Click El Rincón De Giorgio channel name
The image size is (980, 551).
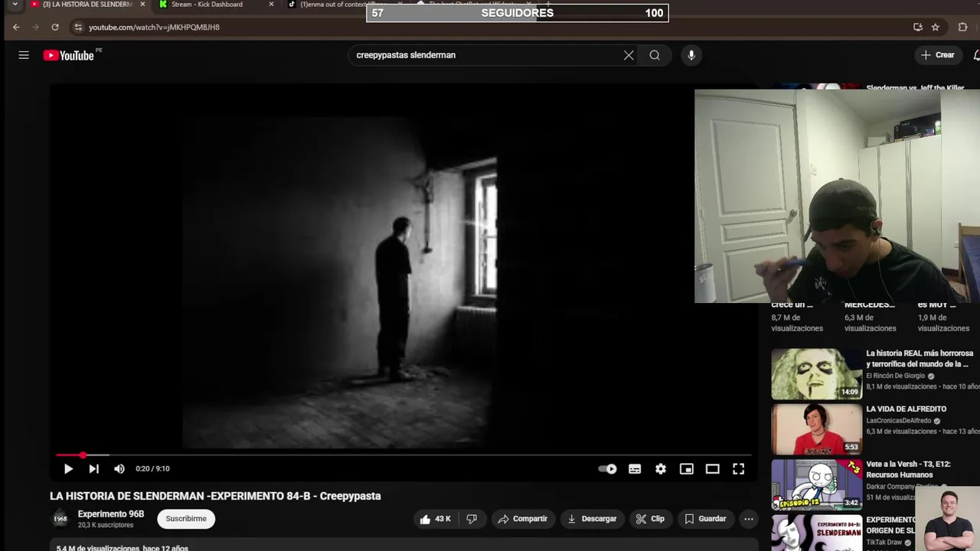pyautogui.click(x=896, y=377)
